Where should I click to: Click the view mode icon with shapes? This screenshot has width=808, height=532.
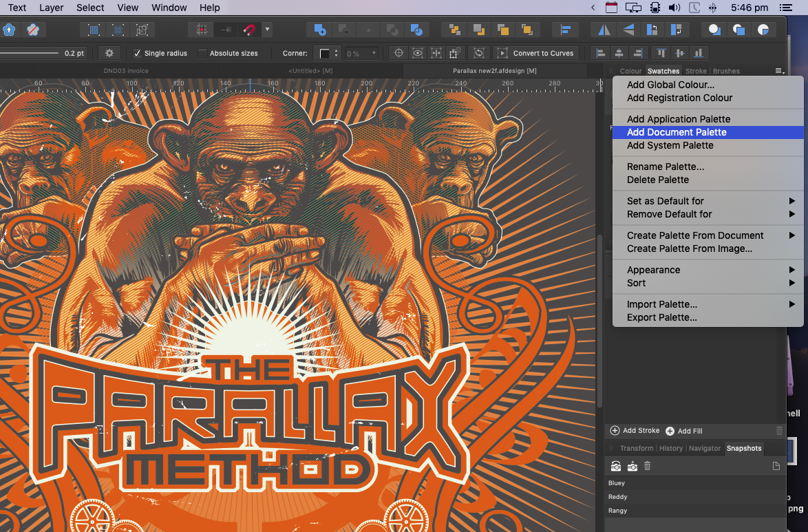142,30
